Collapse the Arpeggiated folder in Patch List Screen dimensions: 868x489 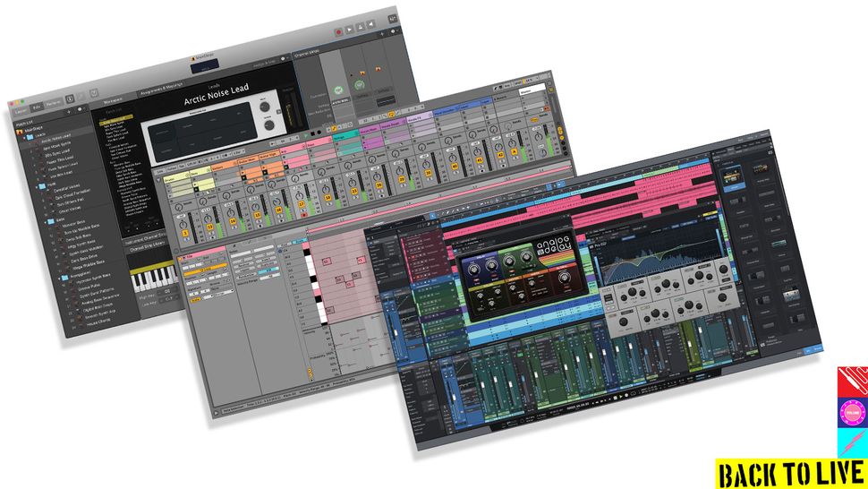point(59,278)
